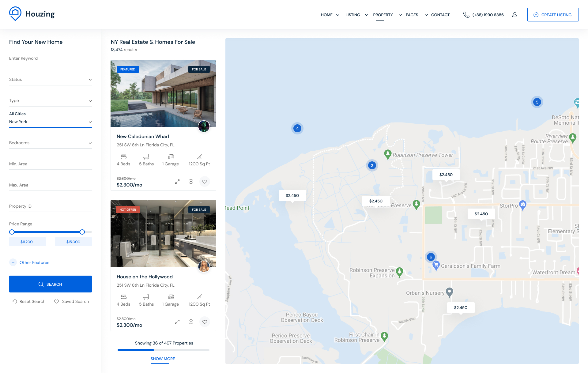Click map cluster marker numbered 4

(x=297, y=128)
